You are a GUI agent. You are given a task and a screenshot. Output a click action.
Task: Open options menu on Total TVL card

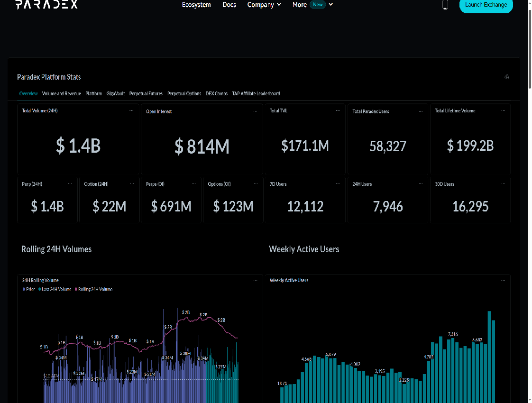click(x=338, y=110)
